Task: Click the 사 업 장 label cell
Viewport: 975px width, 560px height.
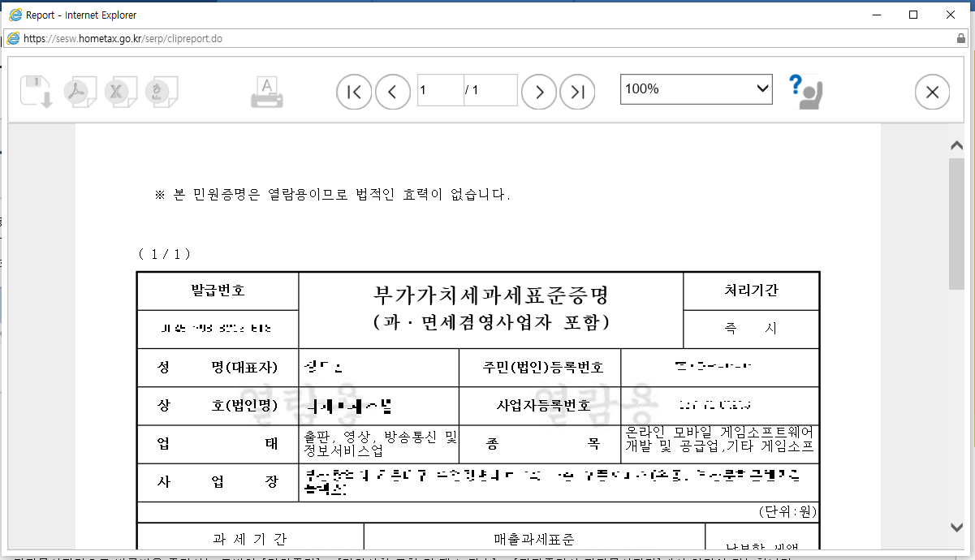Action: (x=218, y=482)
